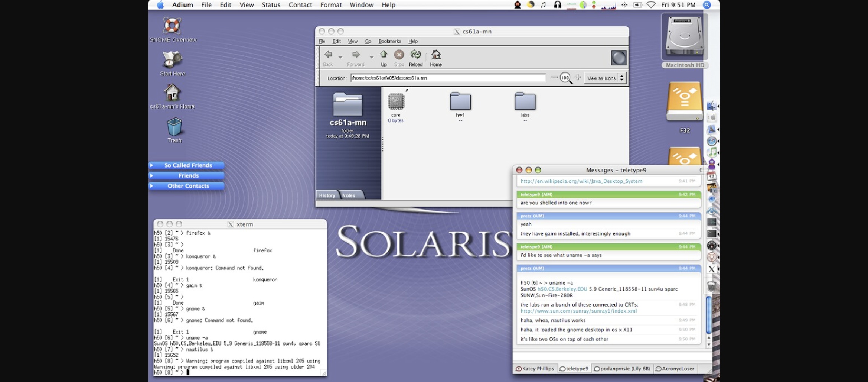Open the Contact menu in menu bar
The image size is (868, 382).
[x=300, y=5]
